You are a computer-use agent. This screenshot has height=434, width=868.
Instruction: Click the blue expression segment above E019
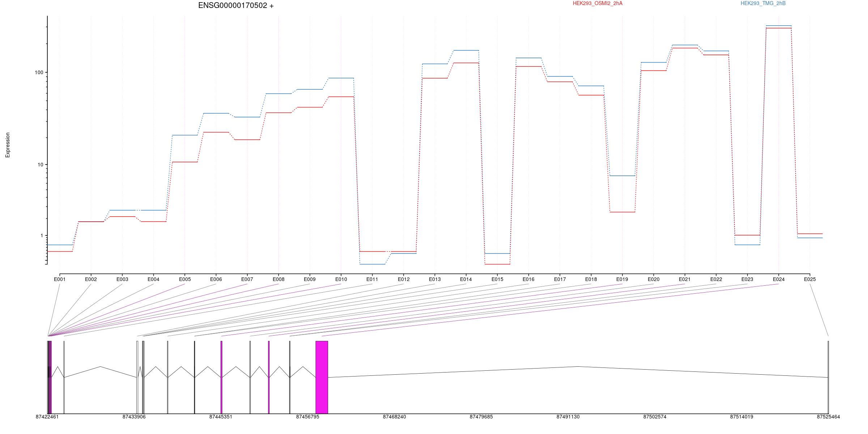pos(622,176)
